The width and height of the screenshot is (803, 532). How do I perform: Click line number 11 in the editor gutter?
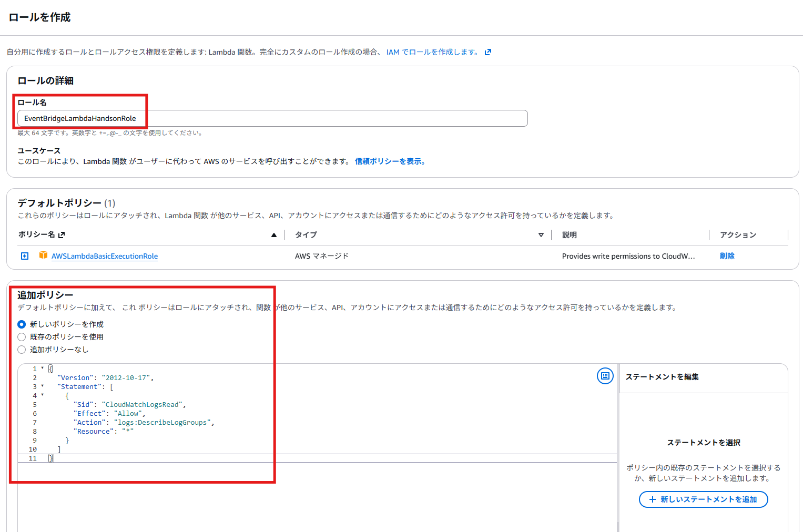[33, 458]
